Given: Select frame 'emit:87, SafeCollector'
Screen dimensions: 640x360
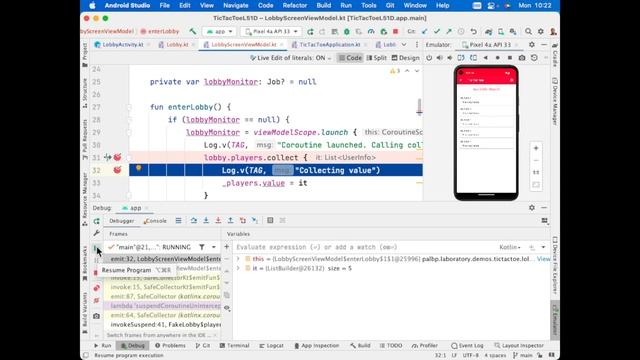Looking at the screenshot, I should 162,296.
